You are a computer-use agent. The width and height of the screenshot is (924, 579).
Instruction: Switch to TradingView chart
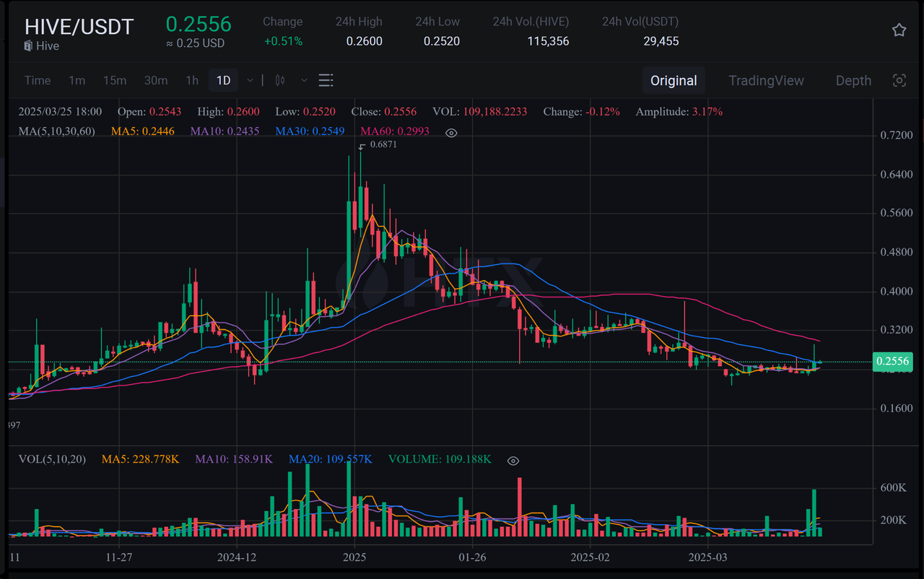click(x=766, y=80)
